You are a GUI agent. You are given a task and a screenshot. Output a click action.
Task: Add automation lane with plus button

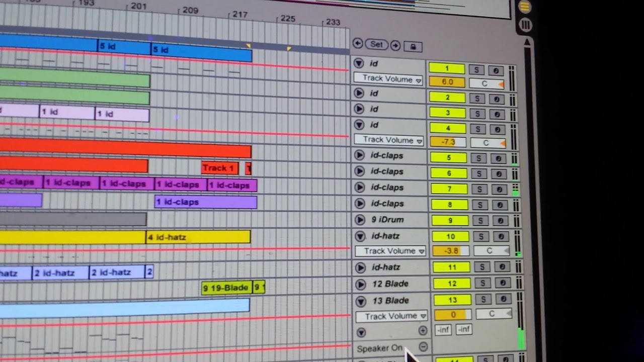pos(423,330)
